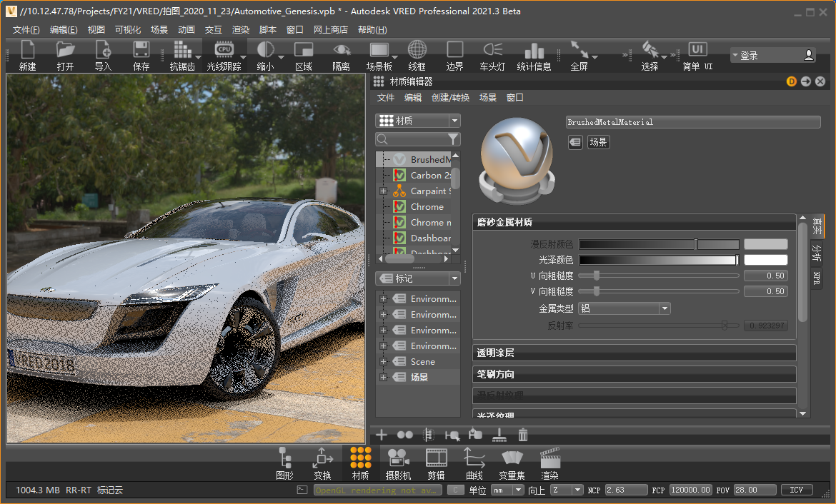The image size is (836, 504).
Task: Expand the Carpaint material tree node
Action: pos(383,191)
